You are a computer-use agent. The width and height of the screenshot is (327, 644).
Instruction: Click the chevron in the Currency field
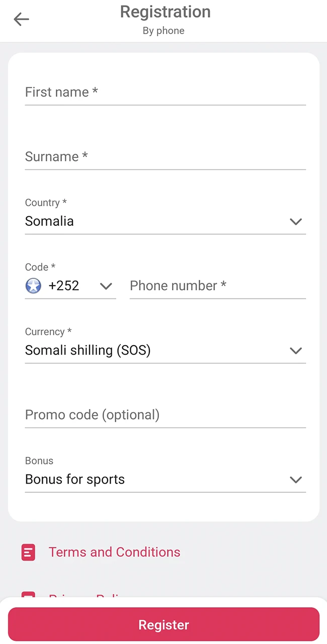tap(295, 351)
